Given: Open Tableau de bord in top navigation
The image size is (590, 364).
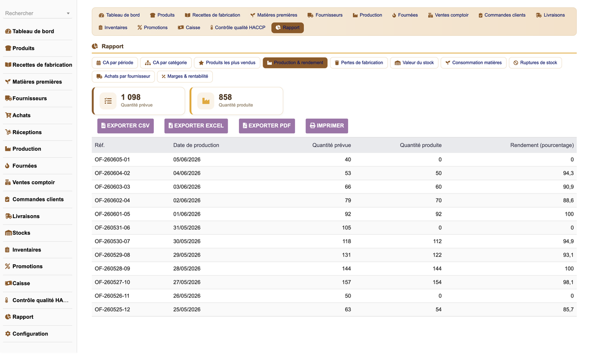Looking at the screenshot, I should [119, 15].
